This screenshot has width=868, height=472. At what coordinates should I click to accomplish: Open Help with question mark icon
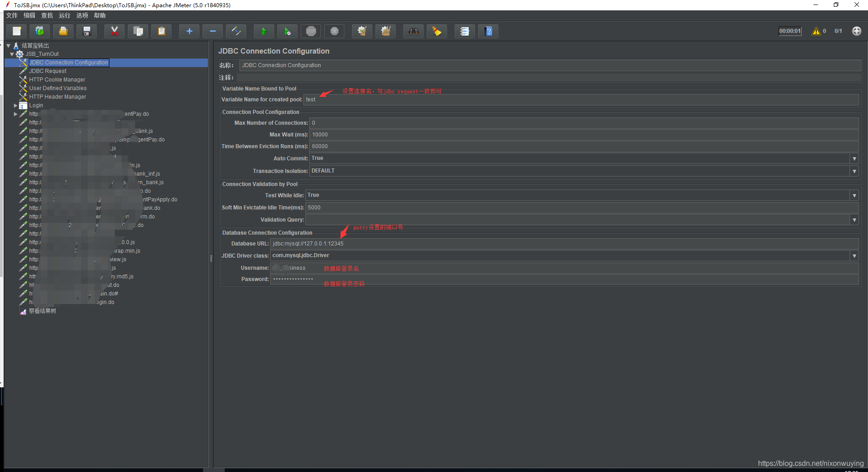(x=488, y=31)
